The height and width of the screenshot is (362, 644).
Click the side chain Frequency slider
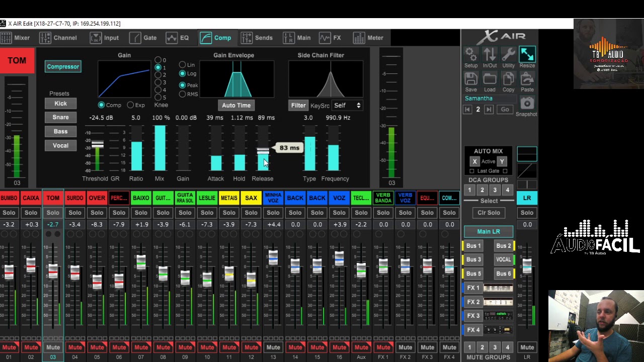tap(333, 149)
